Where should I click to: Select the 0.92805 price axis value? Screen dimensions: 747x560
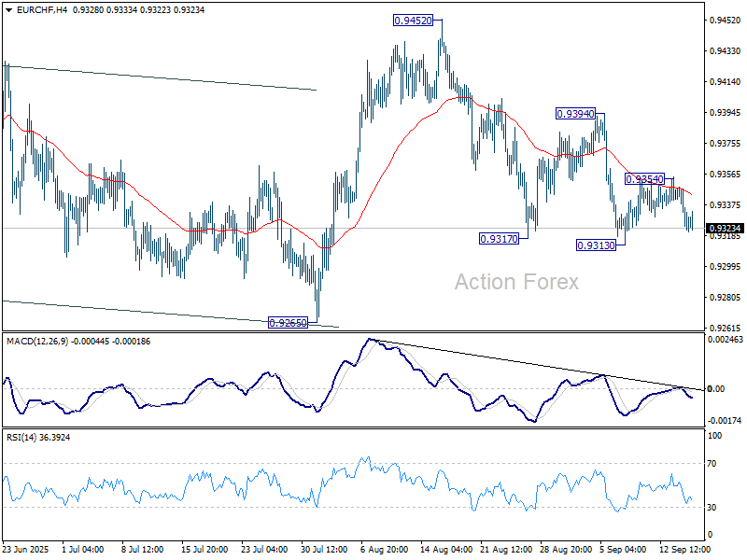725,298
